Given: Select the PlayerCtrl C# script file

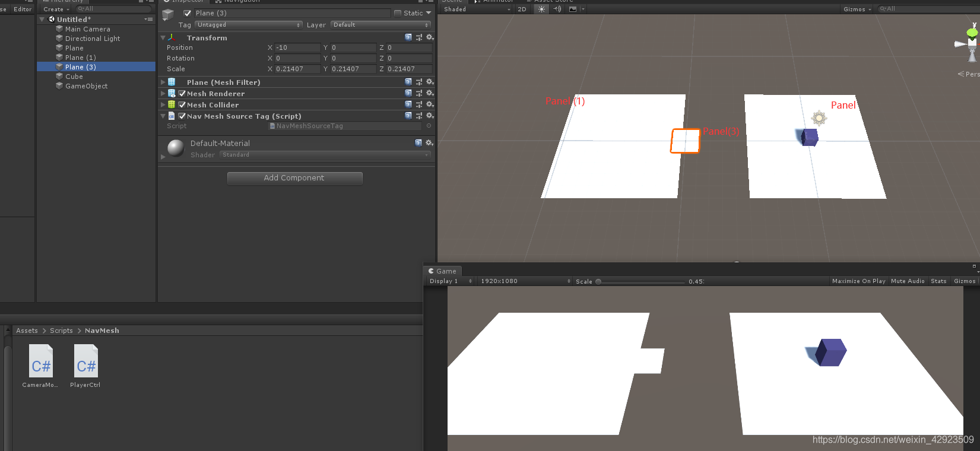Looking at the screenshot, I should coord(85,366).
